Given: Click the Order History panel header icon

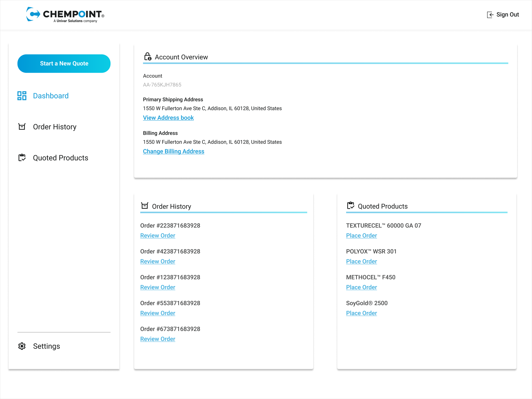Looking at the screenshot, I should [x=144, y=206].
